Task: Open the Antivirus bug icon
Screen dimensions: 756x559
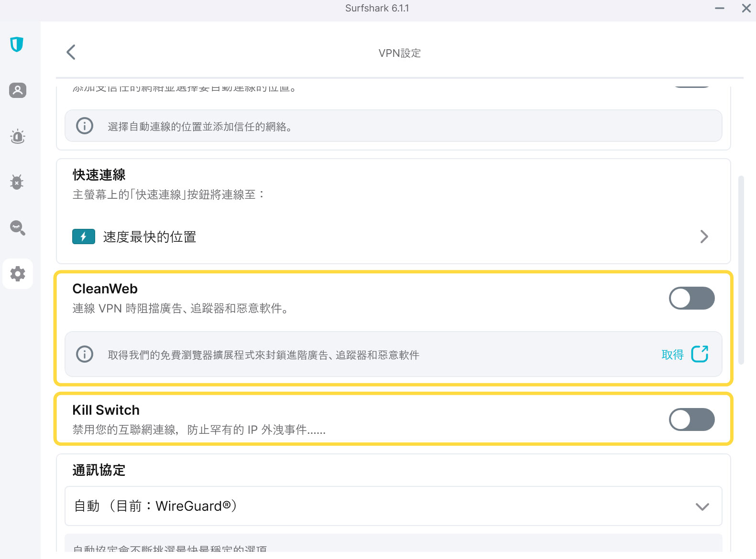Action: point(17,182)
